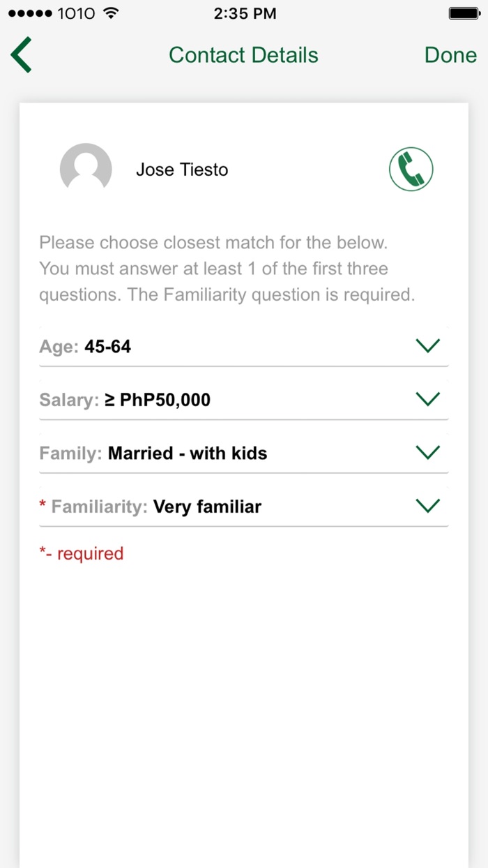Tap the green back arrow
Viewport: 488px width, 868px height.
coord(22,55)
